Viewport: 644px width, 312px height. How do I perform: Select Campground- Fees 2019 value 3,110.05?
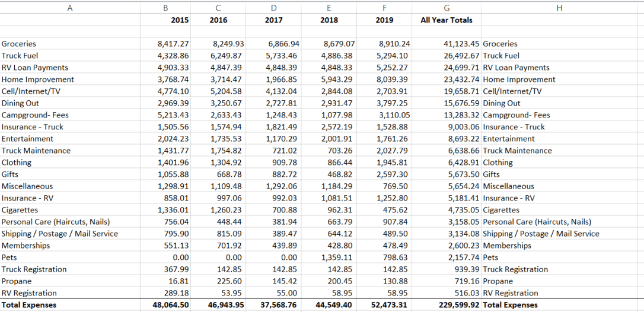coord(393,115)
